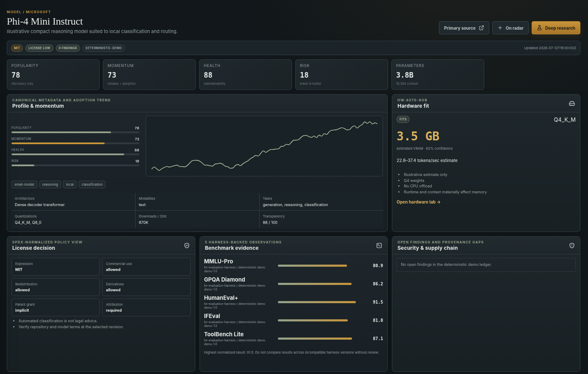Click the adoption trend line chart
The width and height of the screenshot is (588, 374).
pyautogui.click(x=264, y=146)
